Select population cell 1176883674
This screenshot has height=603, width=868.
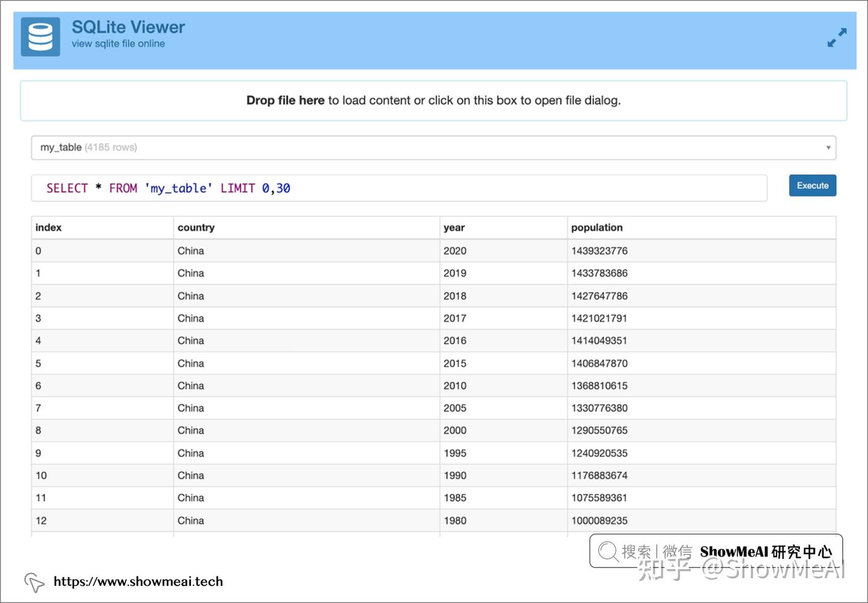tap(702, 476)
